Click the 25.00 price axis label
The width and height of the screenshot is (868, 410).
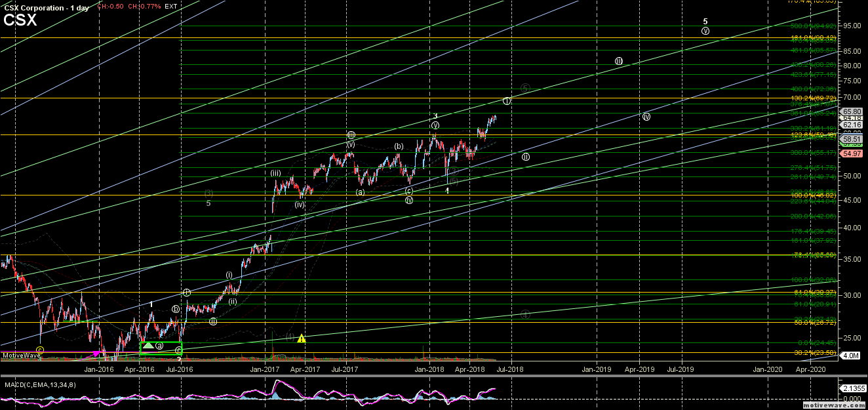point(852,338)
